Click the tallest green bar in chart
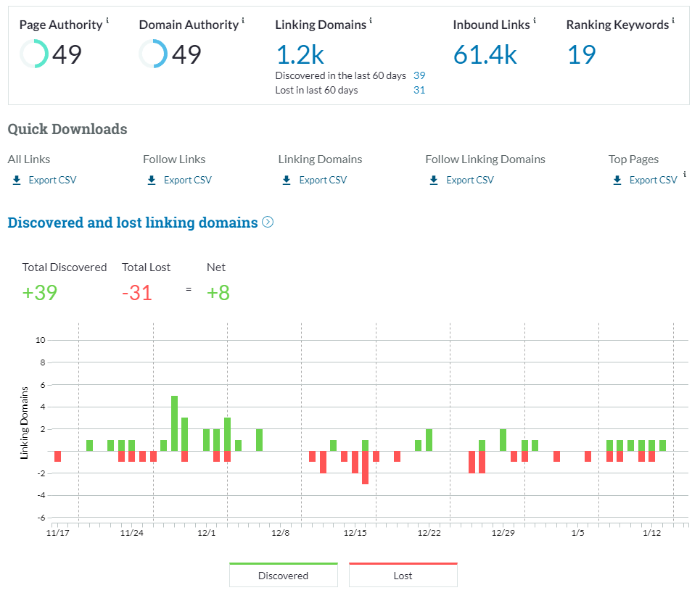Viewport: 700px width, 593px height. coord(174,423)
